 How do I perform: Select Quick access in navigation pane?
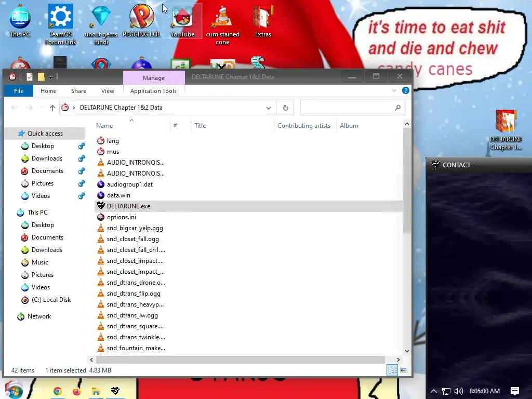tap(45, 134)
